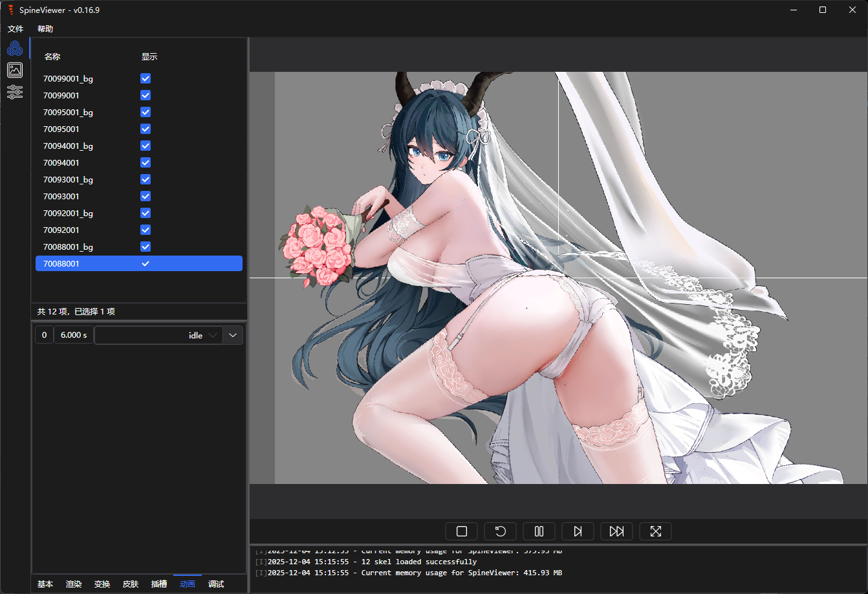Select the 70094001 list row

[x=139, y=162]
